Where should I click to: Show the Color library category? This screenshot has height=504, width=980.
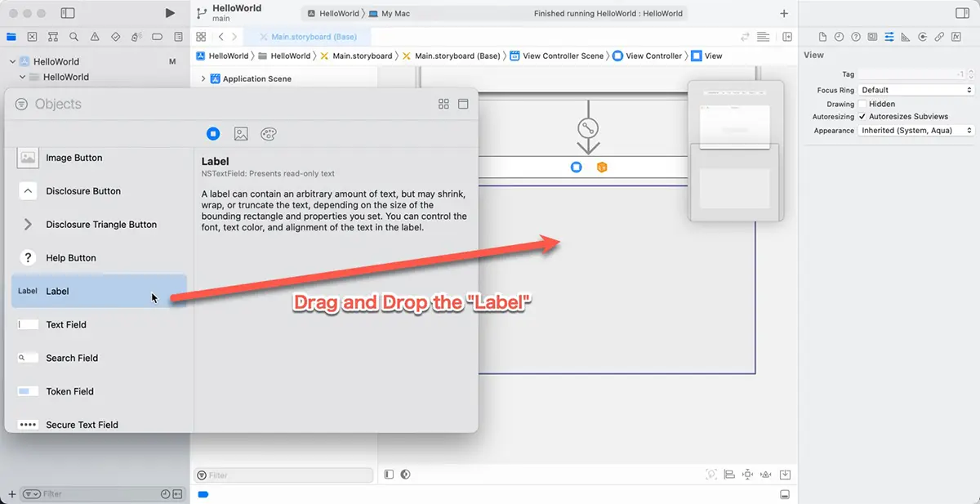[x=269, y=134]
